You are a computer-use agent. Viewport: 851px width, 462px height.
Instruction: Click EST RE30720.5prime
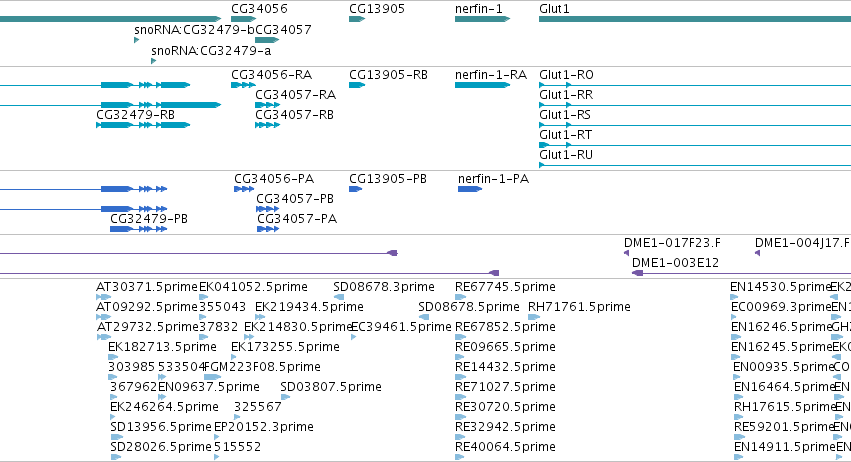505,408
